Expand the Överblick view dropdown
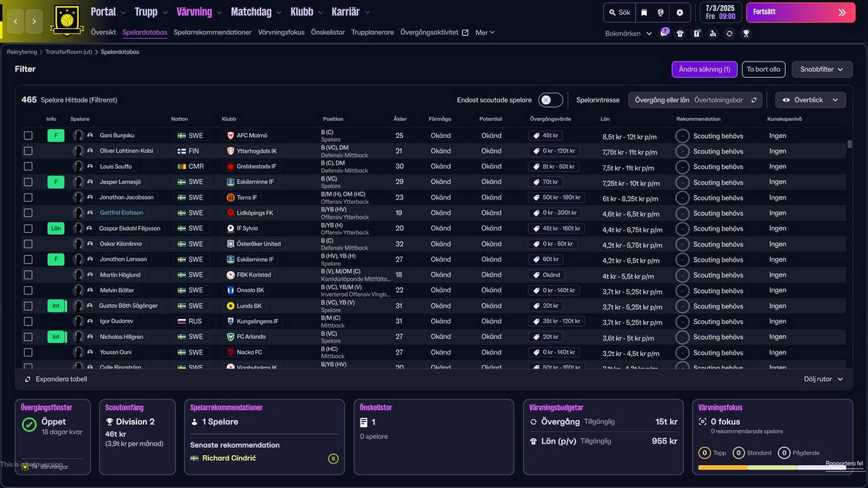The width and height of the screenshot is (868, 488). 810,100
